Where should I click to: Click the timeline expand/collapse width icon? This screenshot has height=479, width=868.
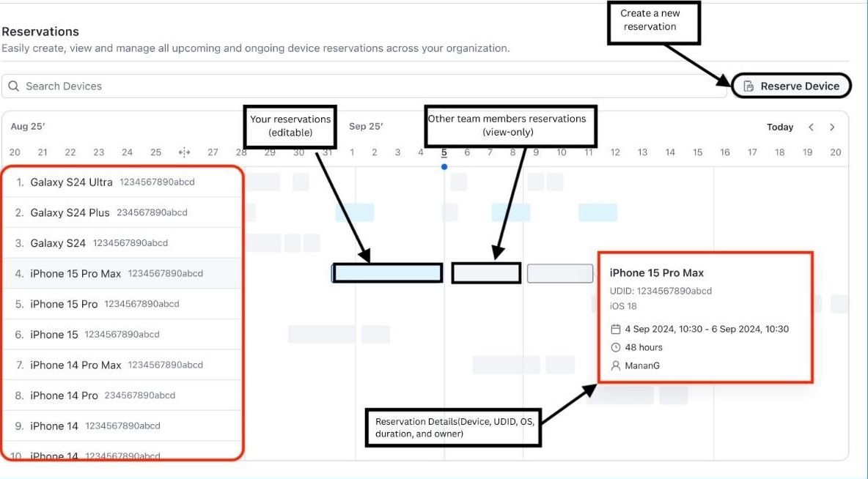click(x=184, y=152)
